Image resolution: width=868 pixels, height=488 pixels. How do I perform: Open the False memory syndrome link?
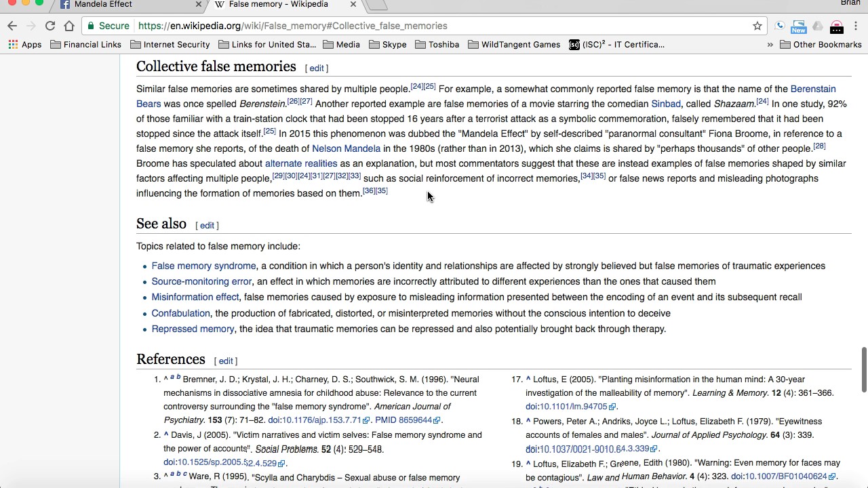click(x=203, y=266)
